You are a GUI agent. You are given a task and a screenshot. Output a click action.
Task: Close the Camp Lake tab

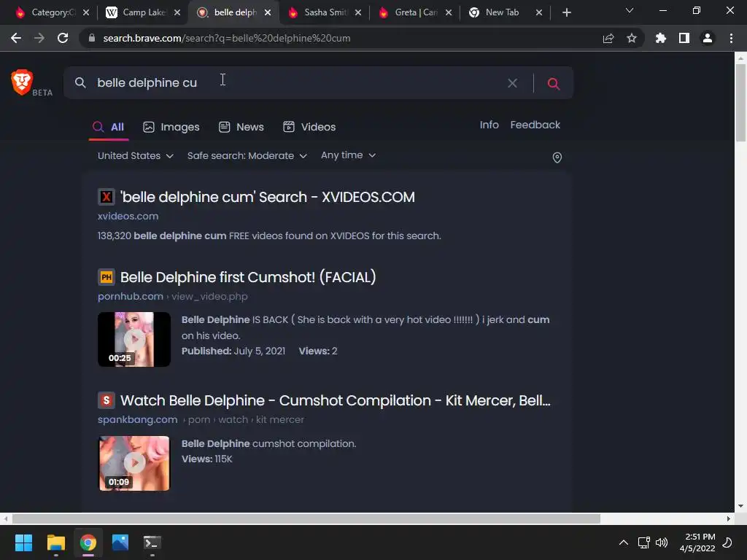pos(177,12)
